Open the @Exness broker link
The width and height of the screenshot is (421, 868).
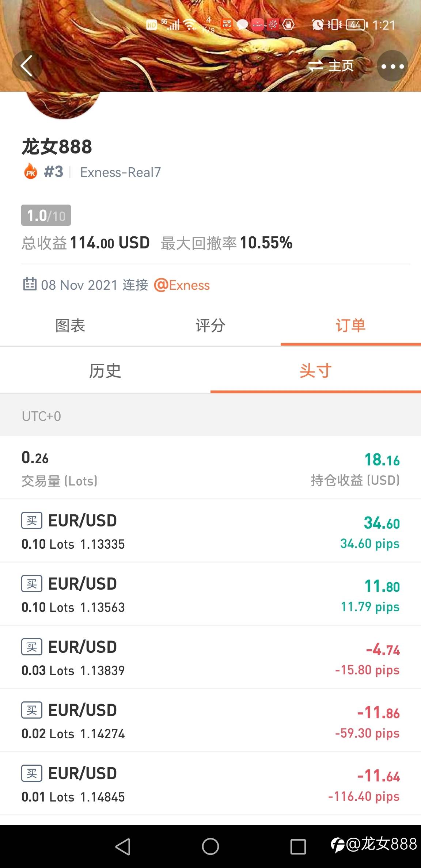coord(182,285)
